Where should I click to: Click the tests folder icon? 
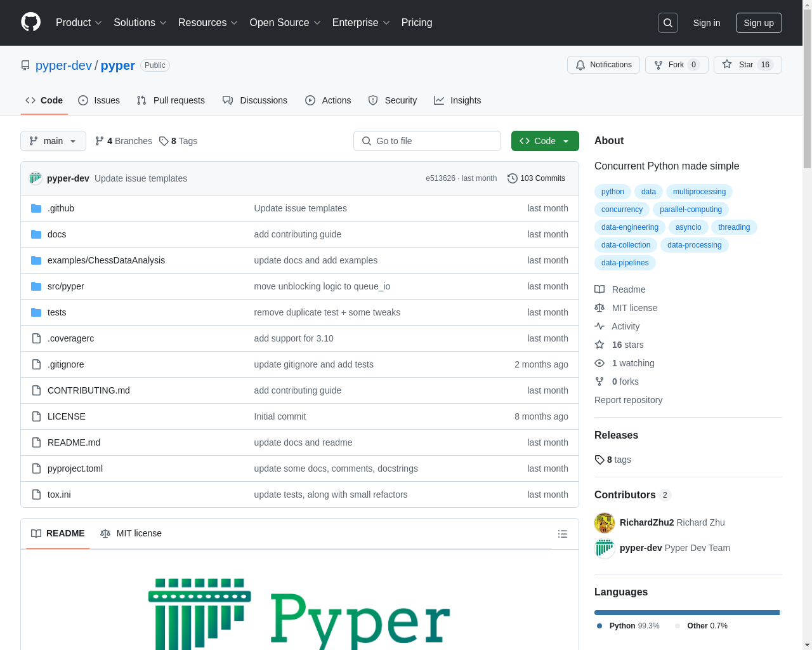click(36, 312)
